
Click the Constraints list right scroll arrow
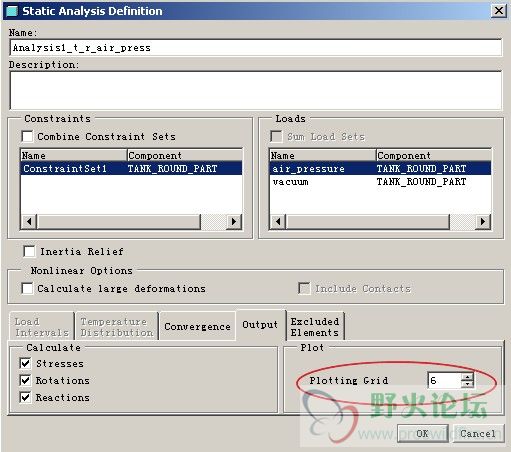pyautogui.click(x=234, y=222)
